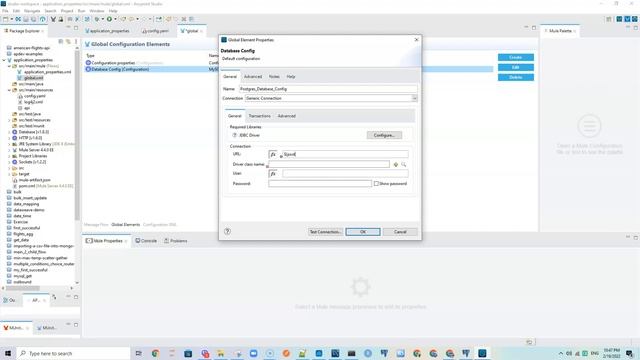Click the Test Connection button

[x=325, y=232]
